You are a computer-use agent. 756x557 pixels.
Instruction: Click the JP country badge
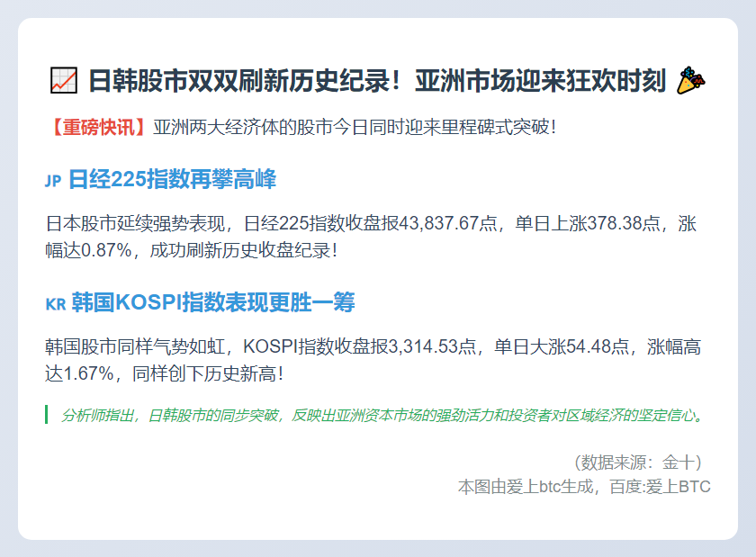click(x=52, y=182)
